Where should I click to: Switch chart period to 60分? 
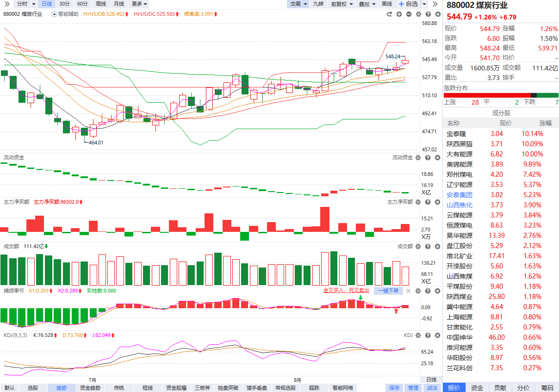(82, 4)
